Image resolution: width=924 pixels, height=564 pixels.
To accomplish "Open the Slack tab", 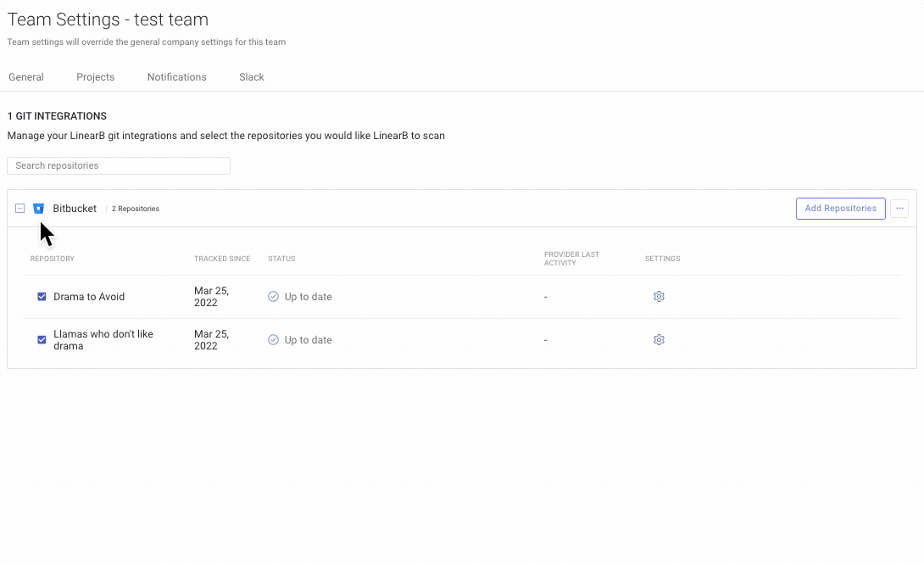I will pyautogui.click(x=252, y=77).
